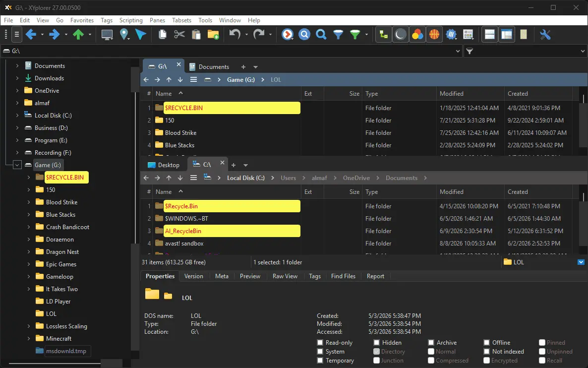Open the Scripting menu
The height and width of the screenshot is (368, 588).
coord(131,20)
